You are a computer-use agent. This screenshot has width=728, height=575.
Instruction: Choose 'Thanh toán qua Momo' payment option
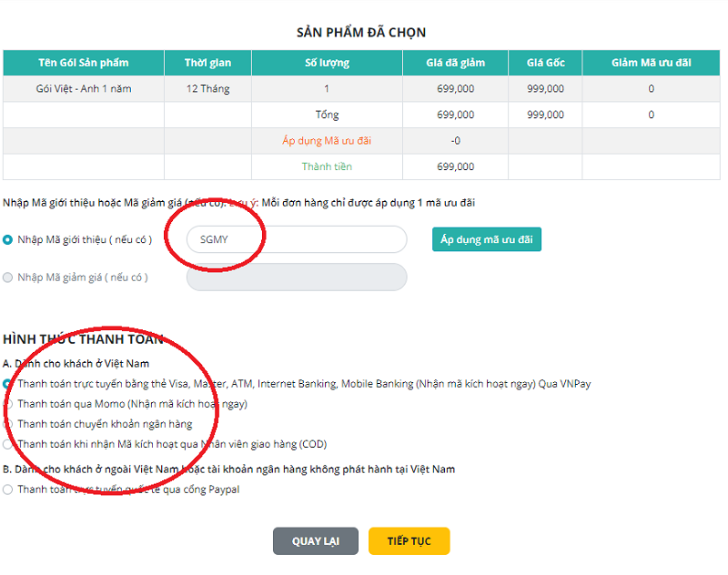(x=8, y=404)
